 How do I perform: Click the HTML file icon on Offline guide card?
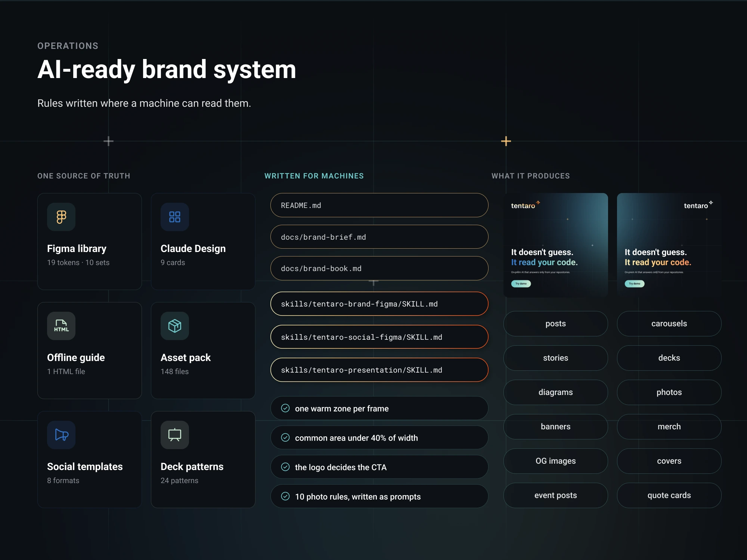coord(61,326)
